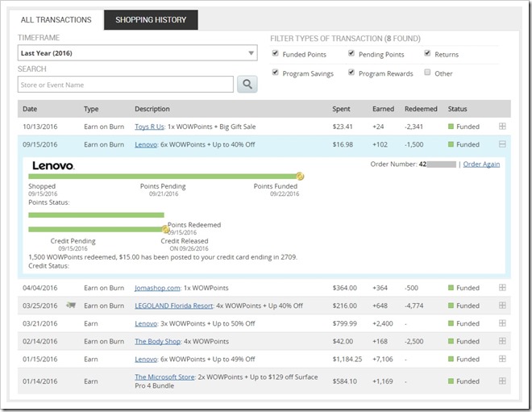Open the Jomashop.com link
Image resolution: width=532 pixels, height=412 pixels.
pos(157,288)
